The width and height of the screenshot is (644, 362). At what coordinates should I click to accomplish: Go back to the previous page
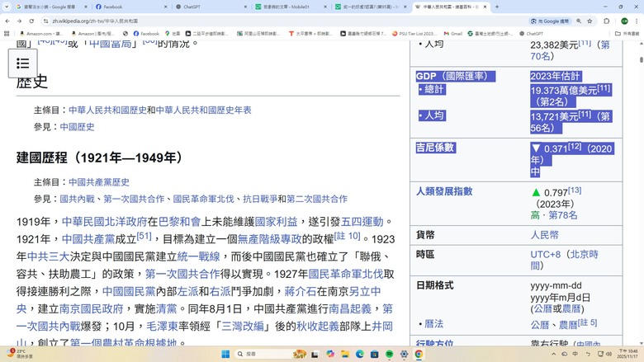pyautogui.click(x=7, y=21)
